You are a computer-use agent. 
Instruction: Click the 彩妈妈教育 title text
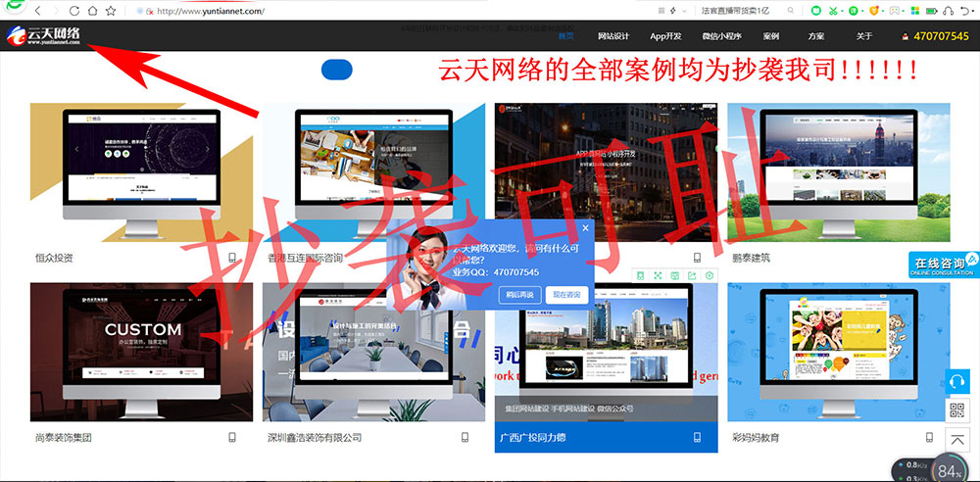coord(757,438)
